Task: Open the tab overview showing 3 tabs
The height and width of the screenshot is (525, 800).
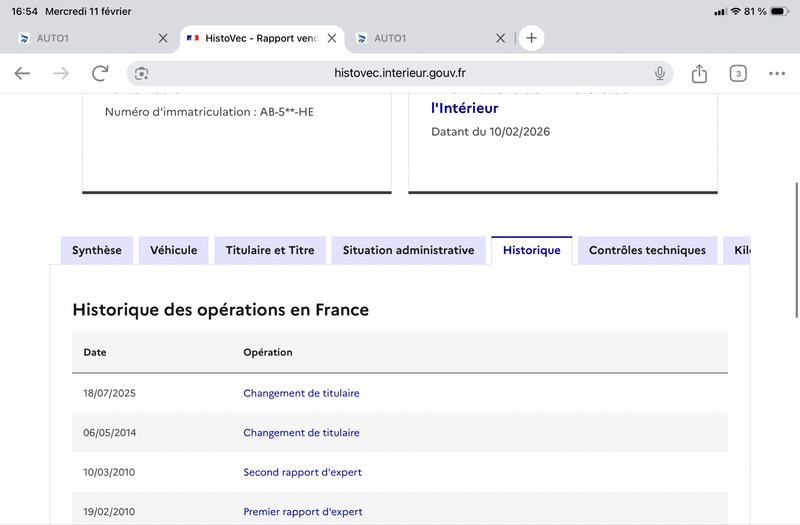Action: tap(738, 73)
